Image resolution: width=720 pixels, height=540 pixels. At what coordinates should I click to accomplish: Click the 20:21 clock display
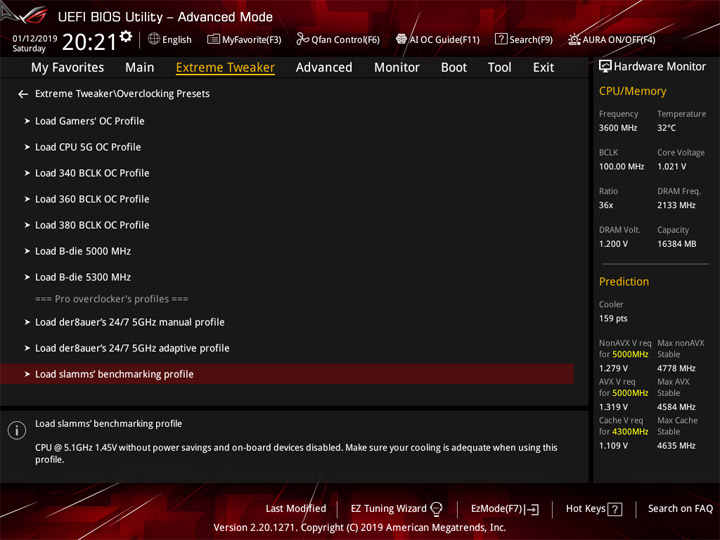click(x=90, y=42)
